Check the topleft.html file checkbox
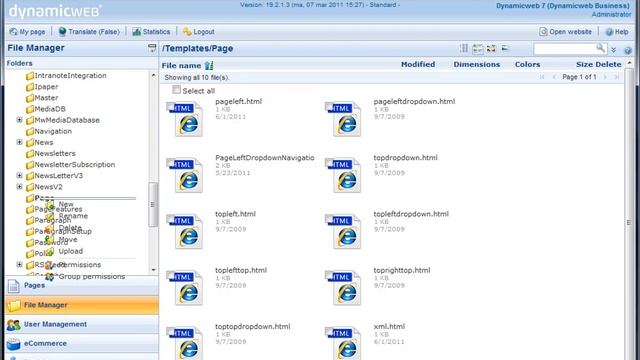Viewport: 640px width, 360px height. 170,219
